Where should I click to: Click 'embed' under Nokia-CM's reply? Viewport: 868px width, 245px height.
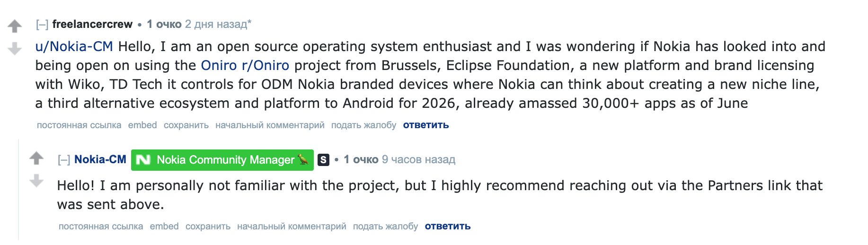pos(164,227)
